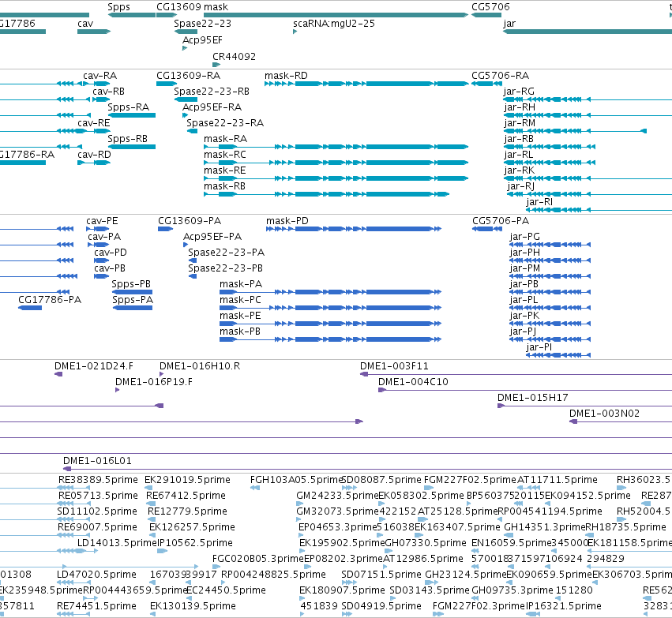
Task: Select the cav-RB transcript
Action: pyautogui.click(x=108, y=92)
